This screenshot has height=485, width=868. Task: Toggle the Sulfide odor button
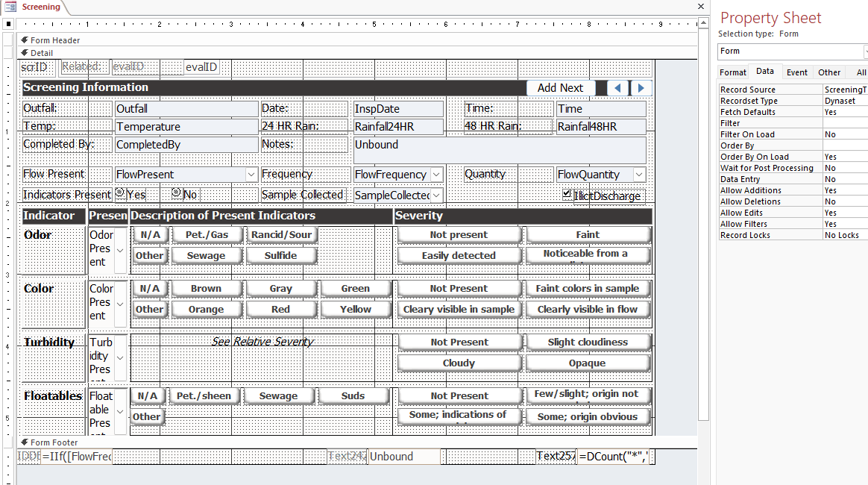pos(281,256)
